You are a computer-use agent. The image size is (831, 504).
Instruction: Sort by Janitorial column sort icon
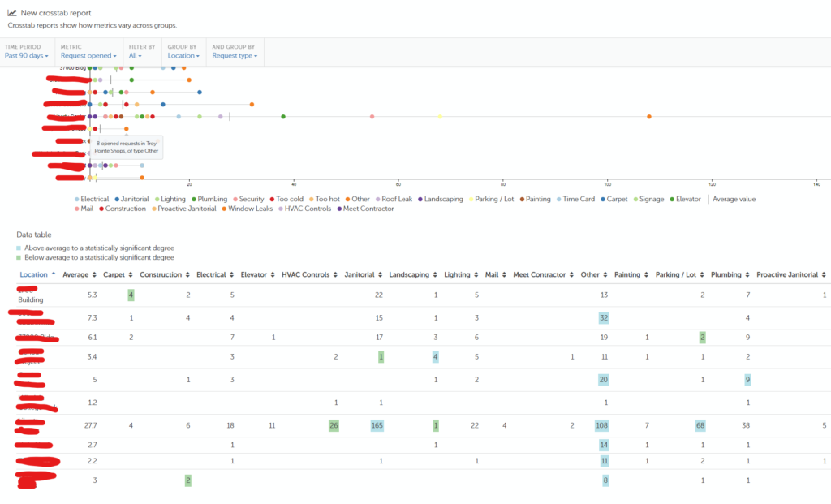[x=380, y=274]
